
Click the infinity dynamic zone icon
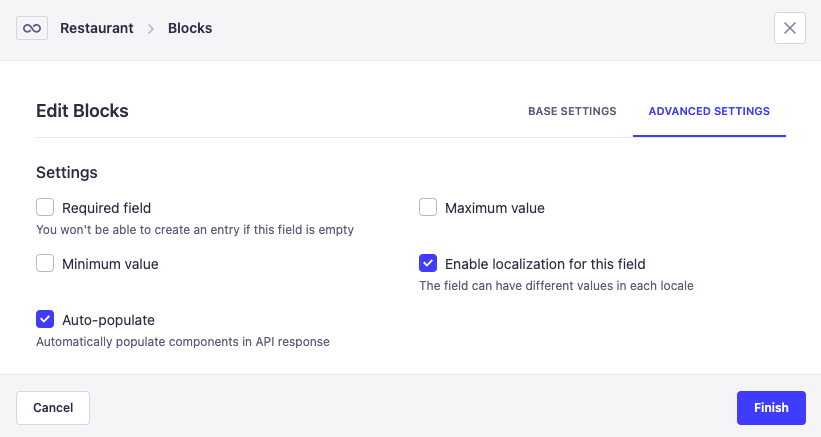[x=32, y=28]
